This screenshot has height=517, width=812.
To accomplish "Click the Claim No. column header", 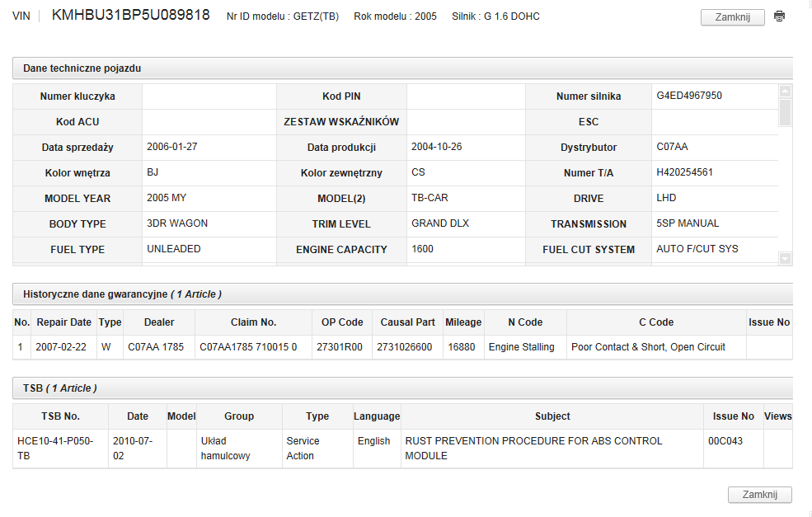I will click(x=253, y=322).
